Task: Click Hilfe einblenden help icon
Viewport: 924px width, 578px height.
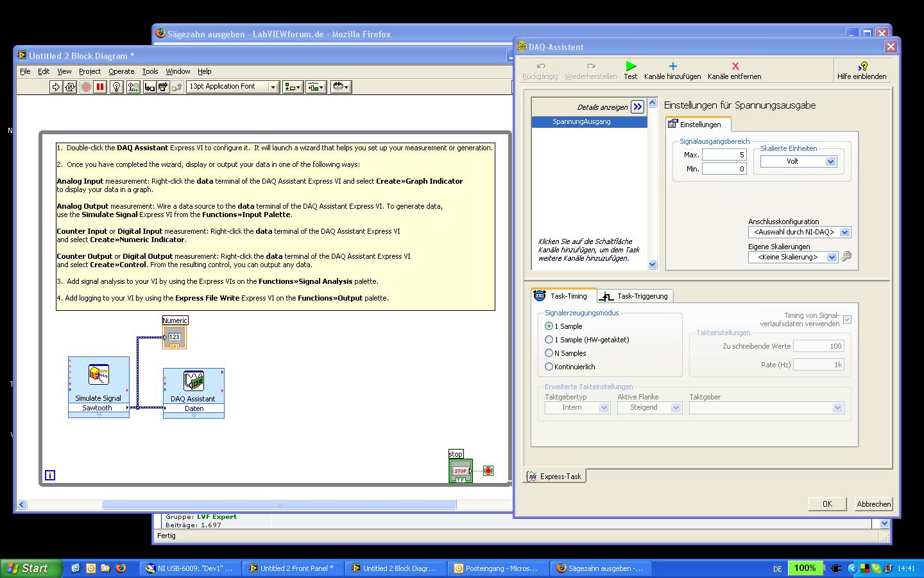Action: tap(862, 66)
